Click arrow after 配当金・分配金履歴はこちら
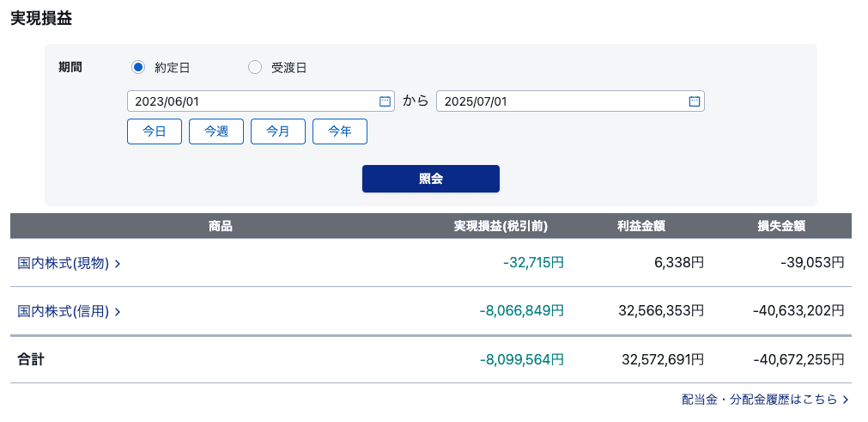Screen dimensions: 868x422 846,400
